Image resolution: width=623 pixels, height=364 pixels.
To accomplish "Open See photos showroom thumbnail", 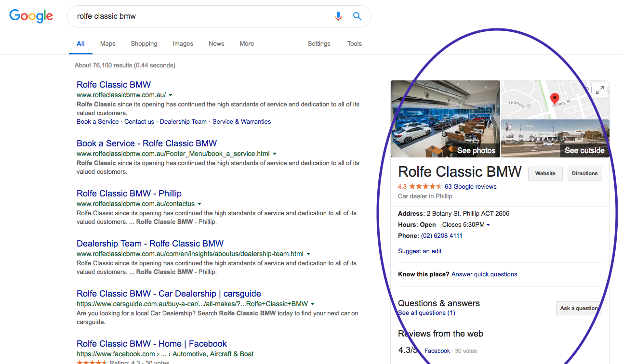I will [x=445, y=119].
